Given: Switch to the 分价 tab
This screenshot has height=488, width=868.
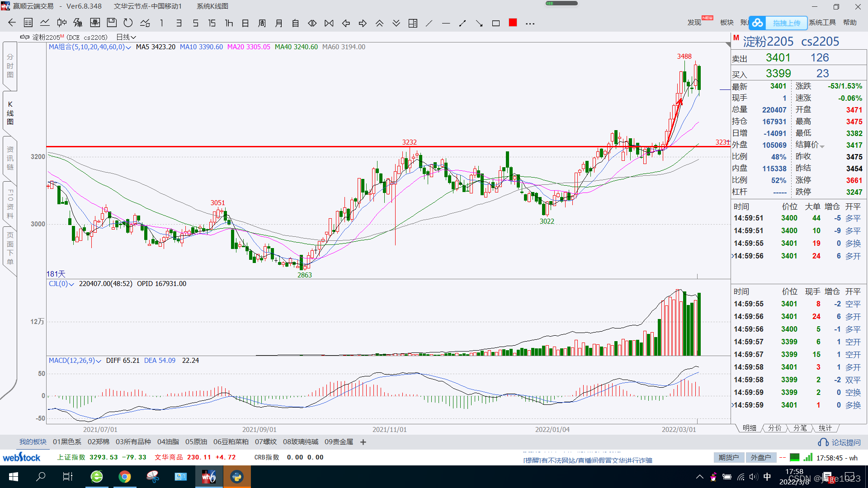Looking at the screenshot, I should tap(774, 428).
